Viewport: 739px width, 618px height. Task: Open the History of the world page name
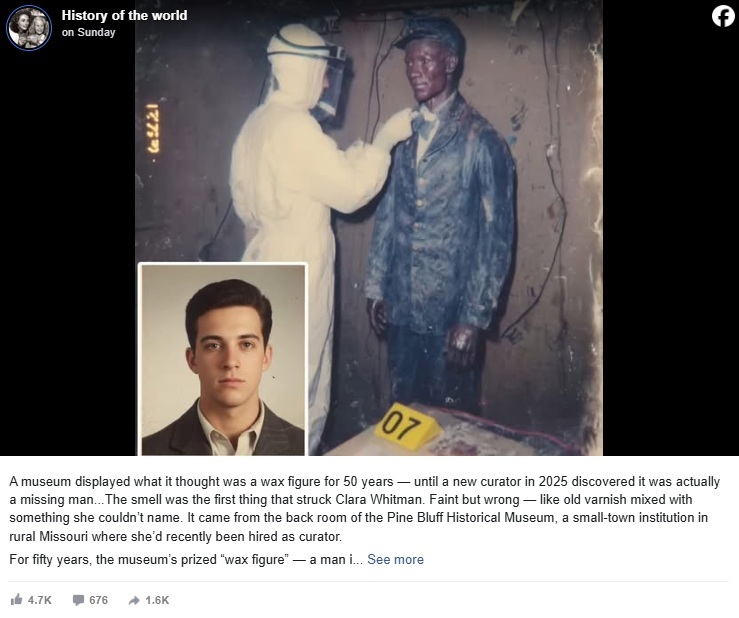(124, 16)
